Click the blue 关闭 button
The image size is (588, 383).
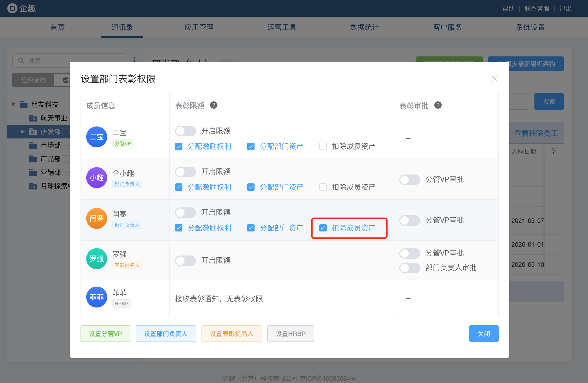point(484,334)
